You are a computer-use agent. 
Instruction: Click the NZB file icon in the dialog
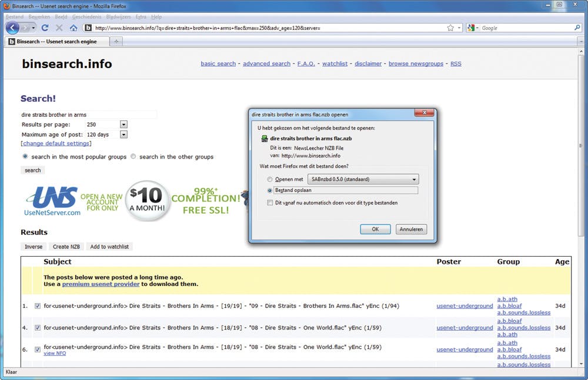coord(265,139)
